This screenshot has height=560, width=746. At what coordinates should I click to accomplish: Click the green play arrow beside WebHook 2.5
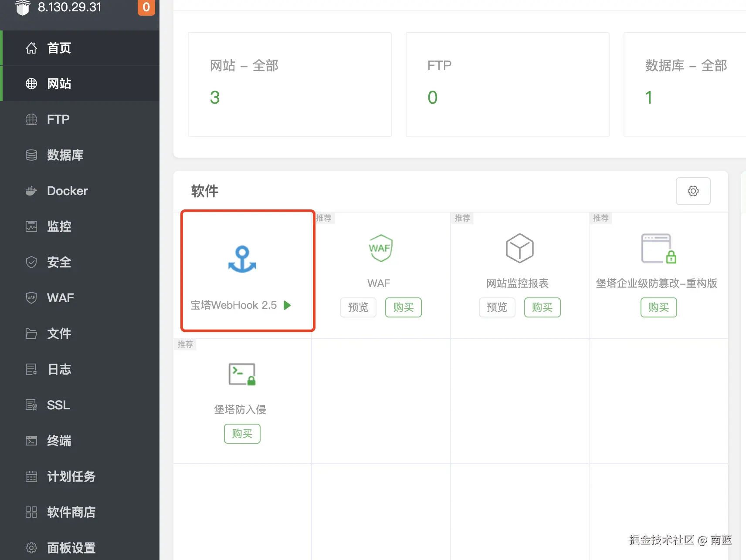point(287,305)
